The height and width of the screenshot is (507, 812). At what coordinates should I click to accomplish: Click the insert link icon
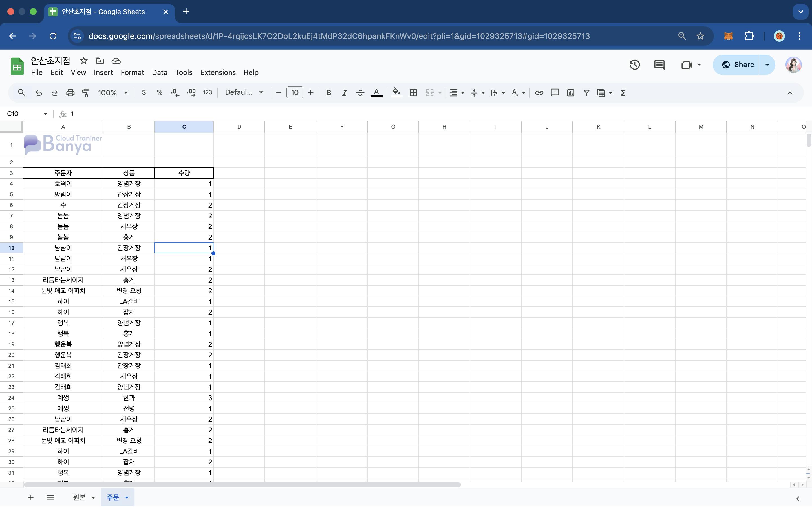(x=539, y=93)
